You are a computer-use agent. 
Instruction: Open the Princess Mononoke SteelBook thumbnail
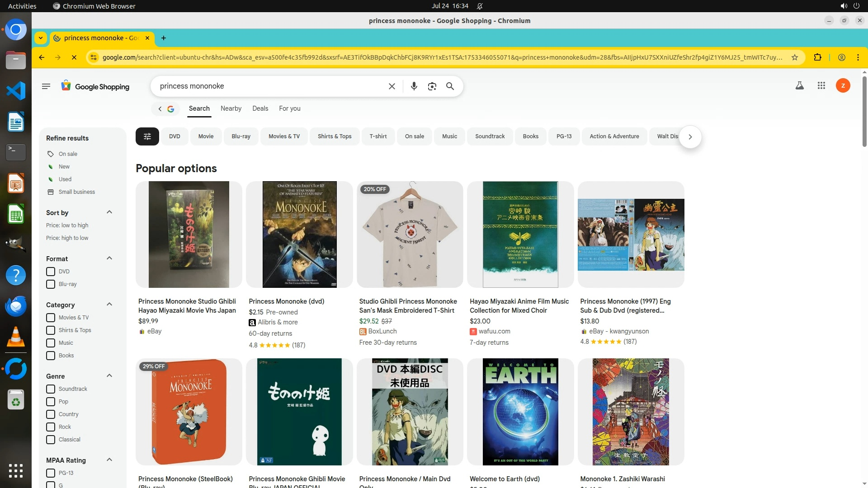189,412
